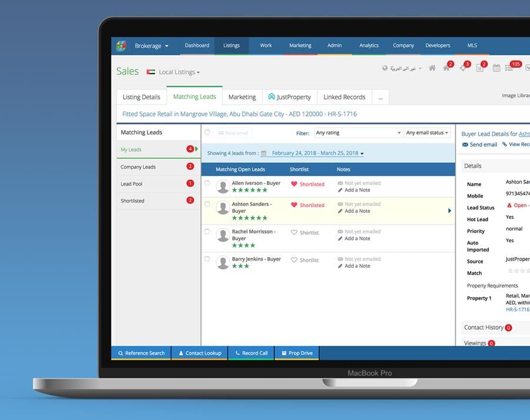The image size is (530, 420).
Task: Check the Ashton Sanders lead checkbox
Action: pos(207,204)
